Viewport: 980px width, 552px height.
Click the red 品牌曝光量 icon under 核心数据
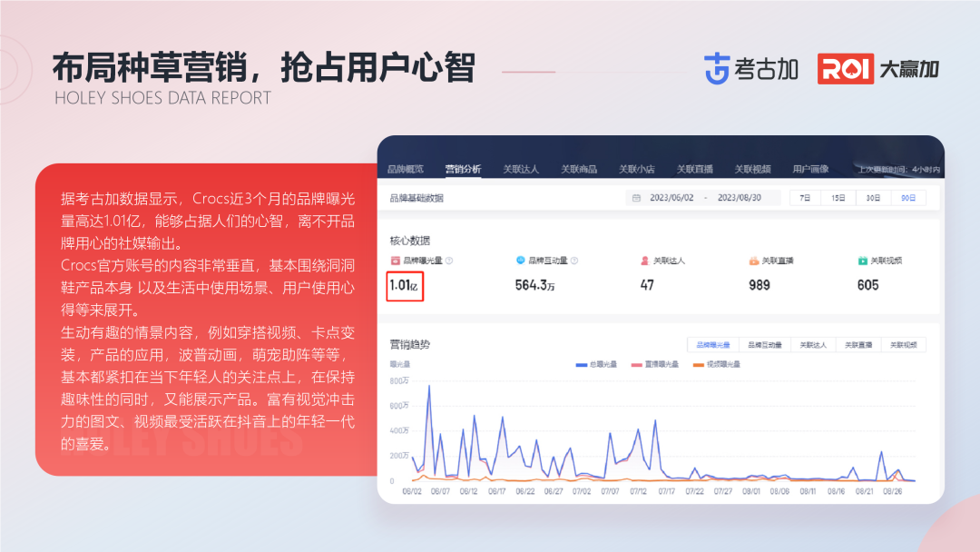point(395,261)
